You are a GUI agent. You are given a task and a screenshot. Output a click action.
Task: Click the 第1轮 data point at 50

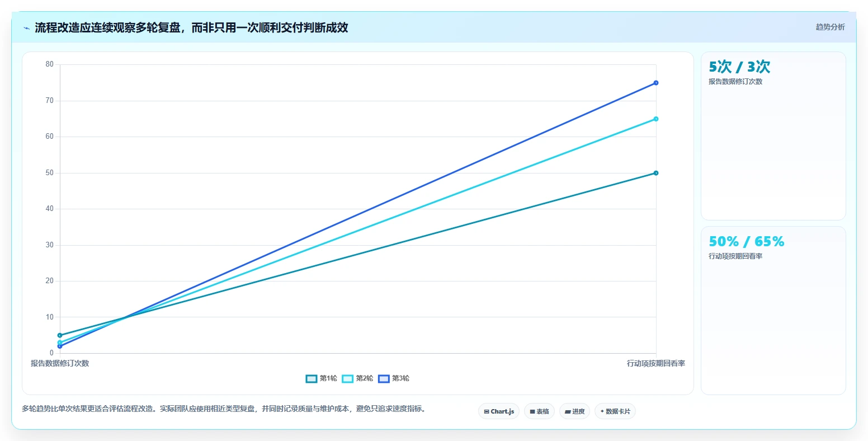coord(656,173)
